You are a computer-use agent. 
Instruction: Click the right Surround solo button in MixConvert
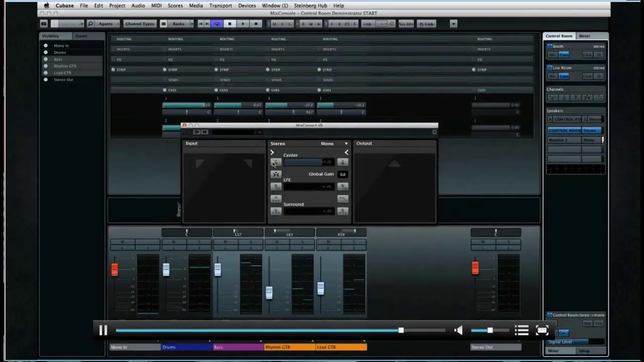343,211
